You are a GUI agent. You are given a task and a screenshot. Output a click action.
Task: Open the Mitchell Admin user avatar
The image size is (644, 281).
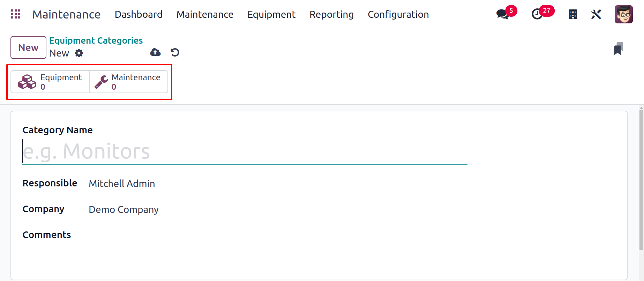pyautogui.click(x=623, y=14)
